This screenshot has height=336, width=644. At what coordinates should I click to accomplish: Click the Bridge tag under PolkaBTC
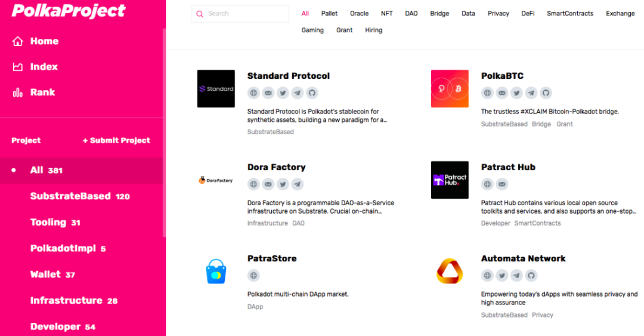(541, 124)
